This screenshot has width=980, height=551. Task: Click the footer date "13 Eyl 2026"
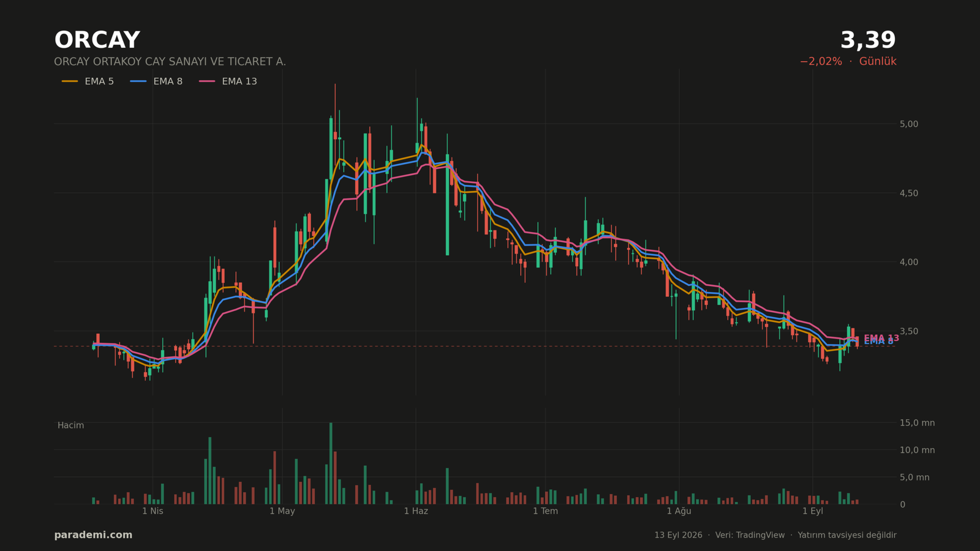[x=678, y=535]
